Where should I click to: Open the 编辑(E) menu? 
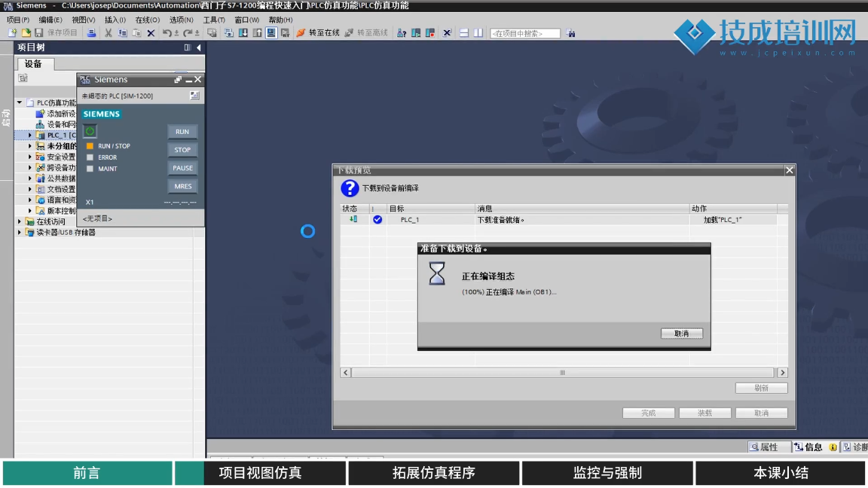point(50,20)
